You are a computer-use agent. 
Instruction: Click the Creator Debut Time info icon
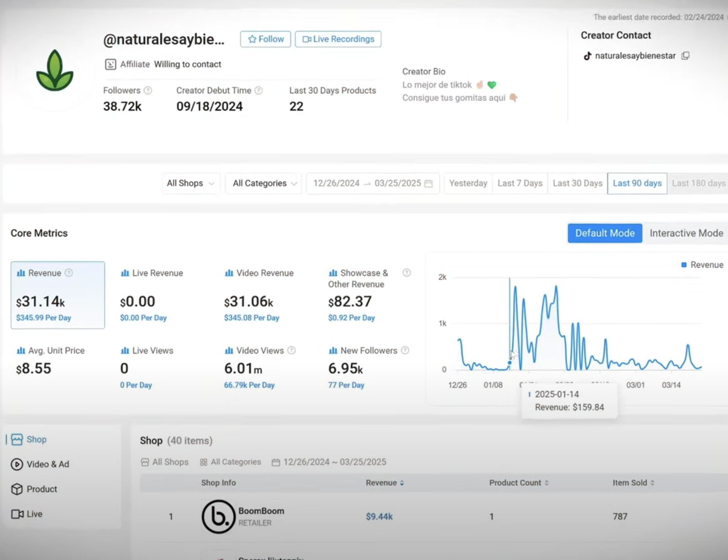(x=259, y=91)
